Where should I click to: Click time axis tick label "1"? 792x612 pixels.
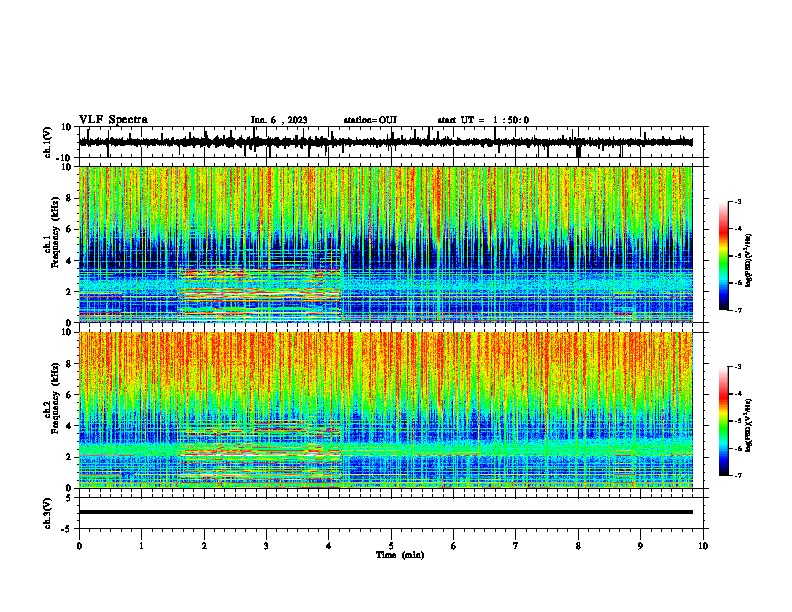pos(141,546)
